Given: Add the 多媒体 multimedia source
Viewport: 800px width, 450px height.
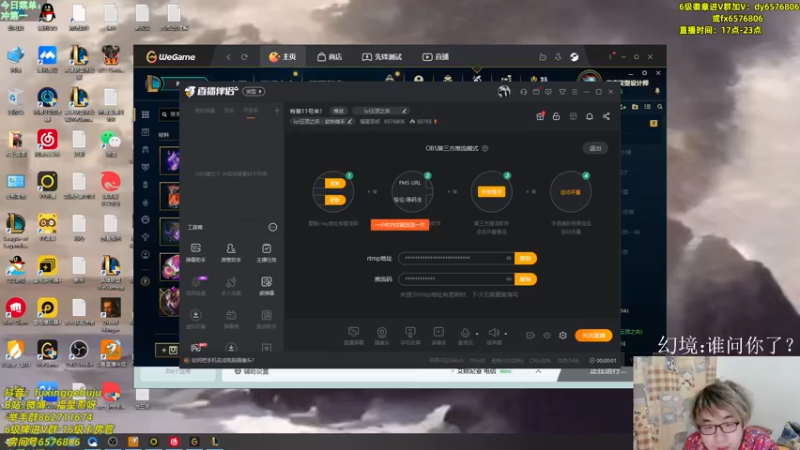Looking at the screenshot, I should pos(438,335).
